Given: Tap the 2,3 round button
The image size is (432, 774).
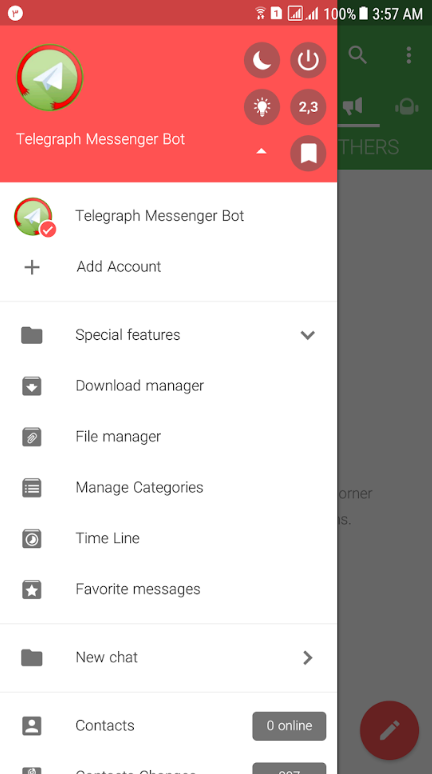Looking at the screenshot, I should click(308, 107).
